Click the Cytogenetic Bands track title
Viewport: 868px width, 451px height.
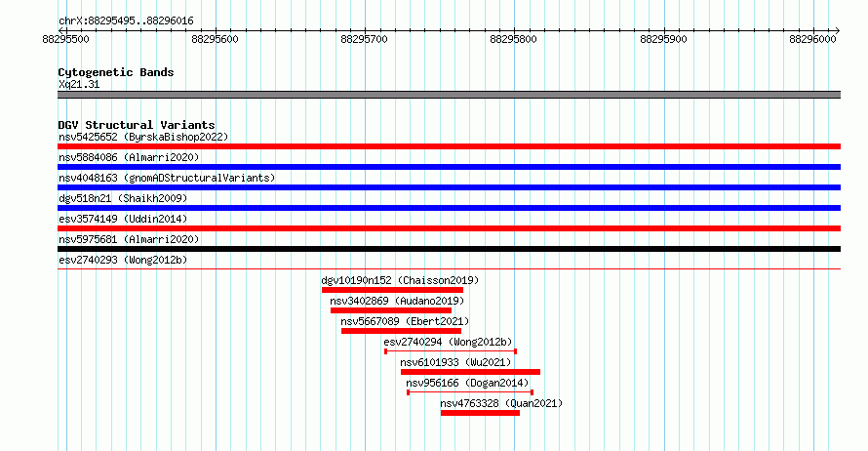[x=116, y=72]
